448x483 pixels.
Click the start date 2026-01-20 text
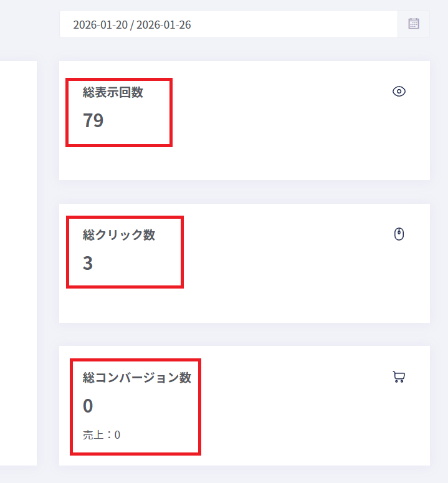tap(102, 25)
